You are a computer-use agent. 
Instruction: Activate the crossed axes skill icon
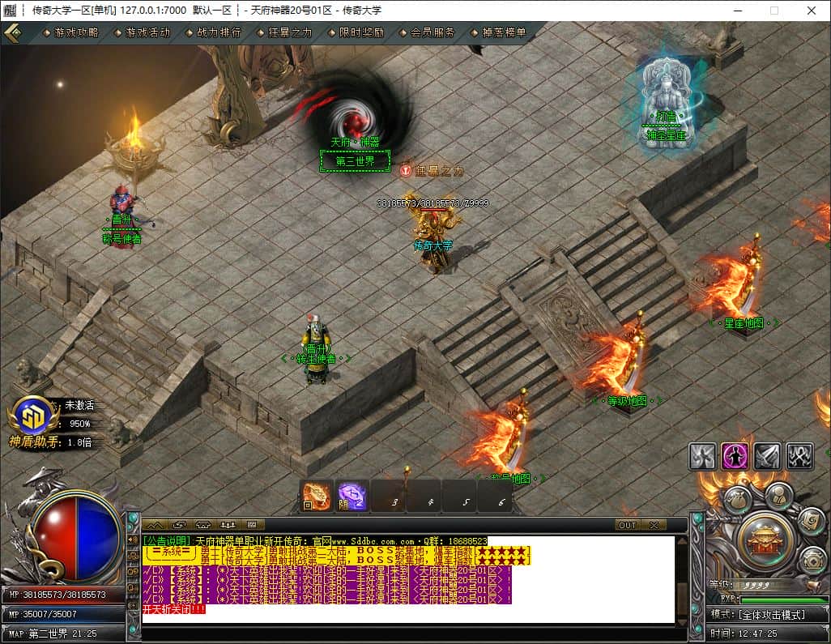click(799, 456)
